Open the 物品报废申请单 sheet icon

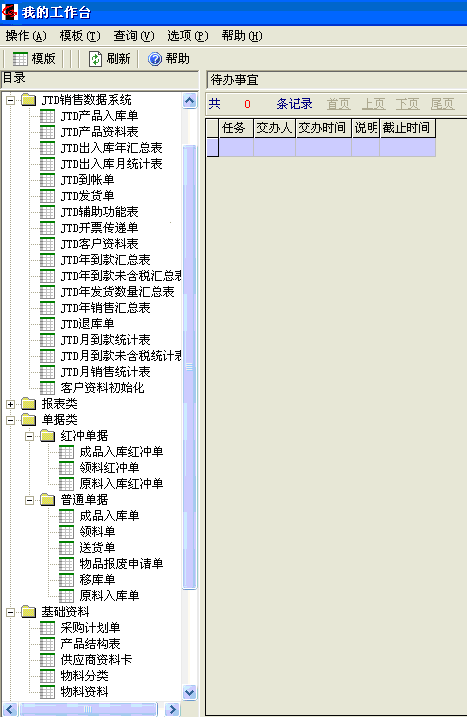66,564
